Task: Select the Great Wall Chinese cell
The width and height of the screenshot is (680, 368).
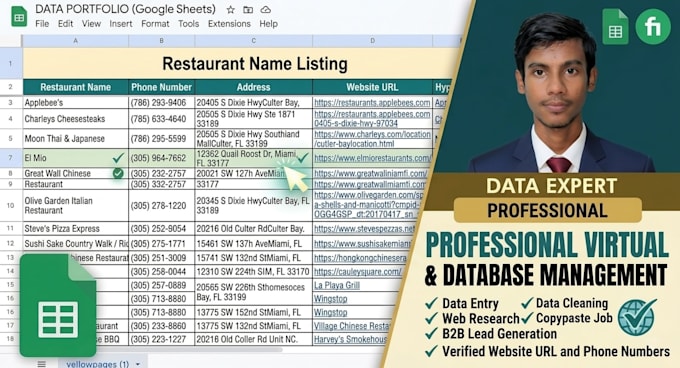Action: point(75,173)
